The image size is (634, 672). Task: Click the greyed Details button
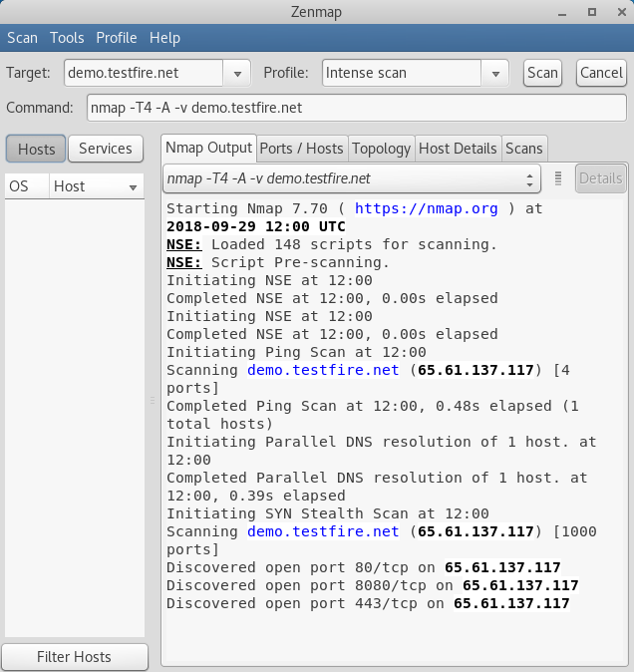[600, 178]
